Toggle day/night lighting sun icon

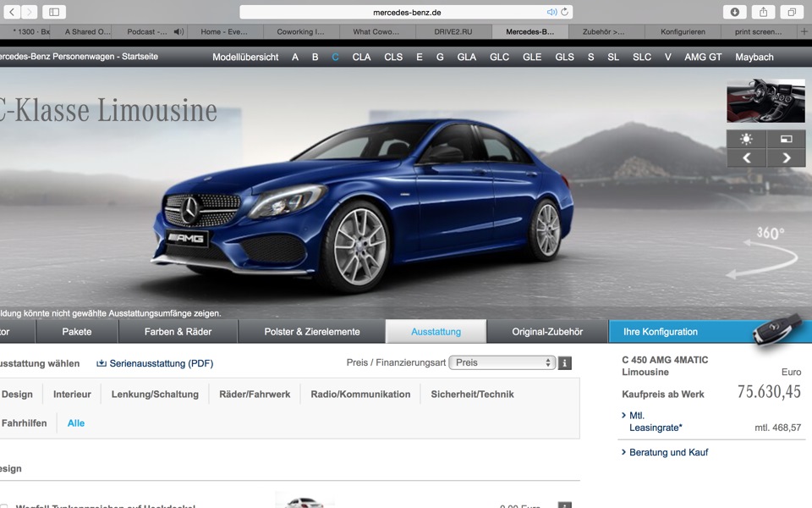746,139
